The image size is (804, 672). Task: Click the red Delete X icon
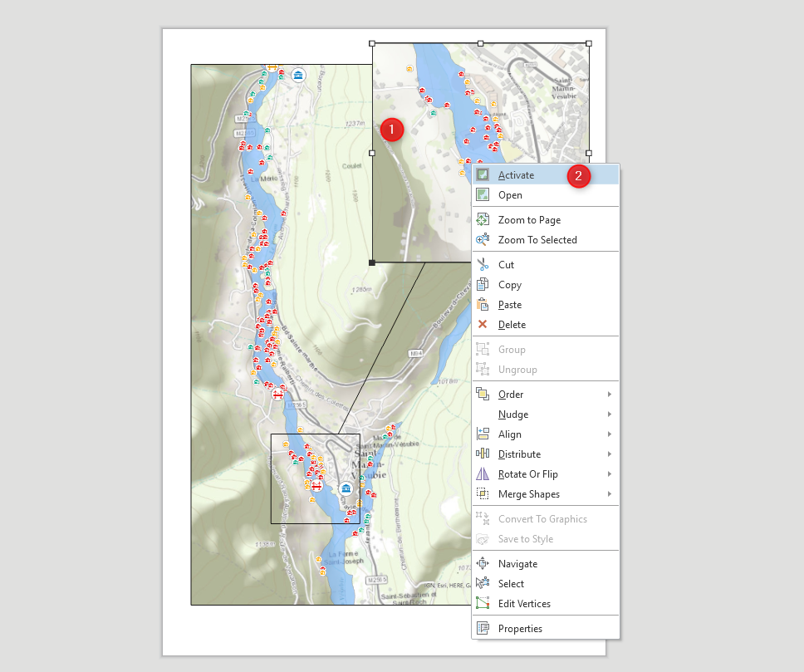(x=483, y=324)
